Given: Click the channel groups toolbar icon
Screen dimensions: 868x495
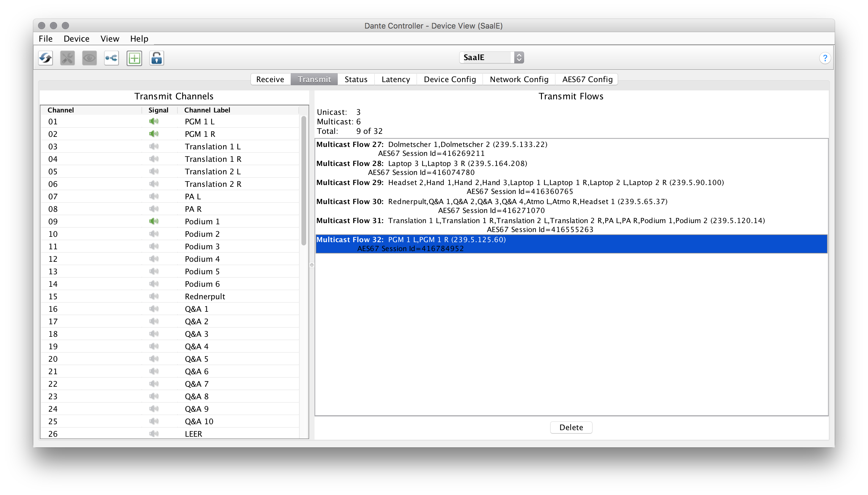Looking at the screenshot, I should (x=111, y=58).
